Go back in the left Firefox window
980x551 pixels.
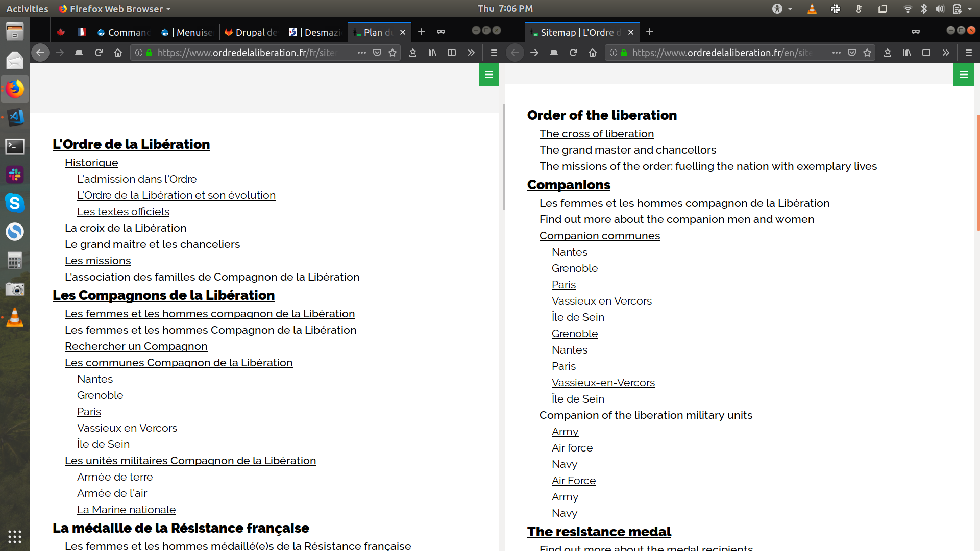[x=40, y=53]
